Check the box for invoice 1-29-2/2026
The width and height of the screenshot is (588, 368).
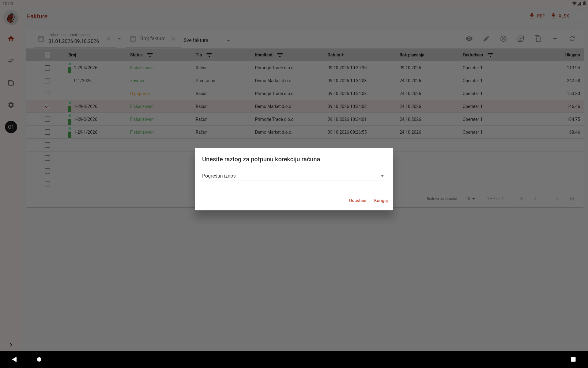point(47,119)
